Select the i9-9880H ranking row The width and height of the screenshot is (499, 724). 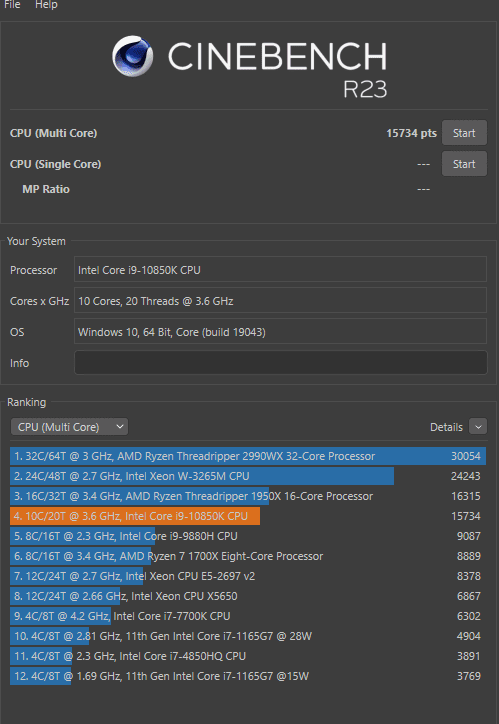tap(248, 536)
